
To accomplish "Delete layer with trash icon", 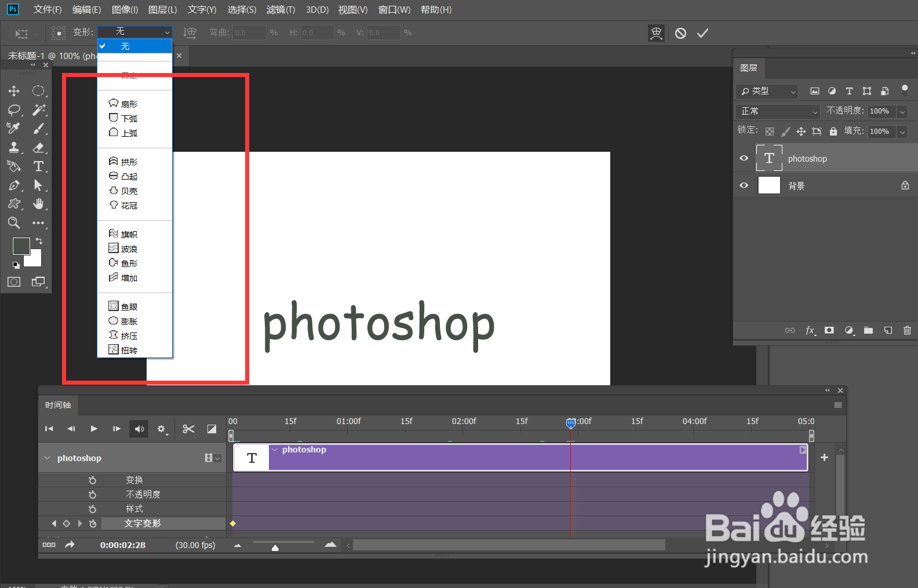I will pyautogui.click(x=907, y=330).
